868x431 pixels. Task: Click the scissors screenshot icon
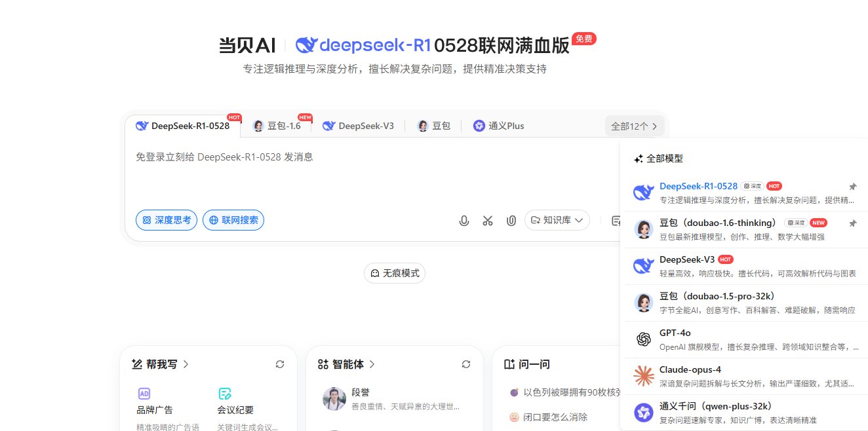[487, 221]
